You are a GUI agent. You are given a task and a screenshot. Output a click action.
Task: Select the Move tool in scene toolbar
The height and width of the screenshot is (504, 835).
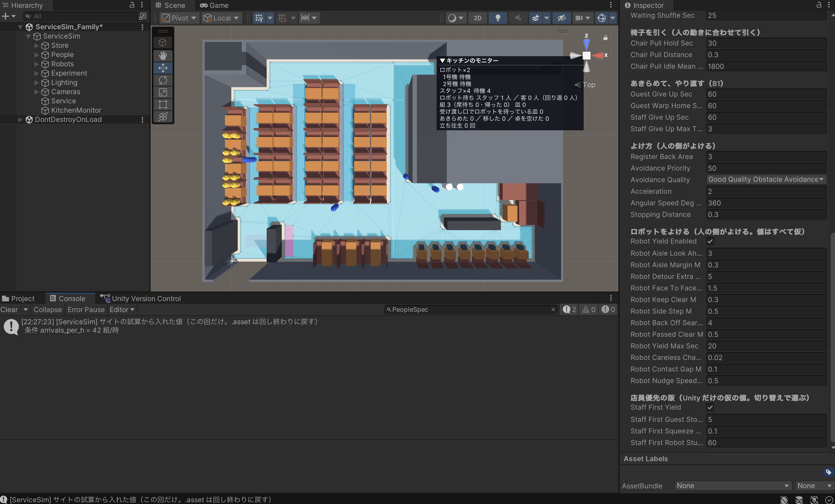point(163,68)
